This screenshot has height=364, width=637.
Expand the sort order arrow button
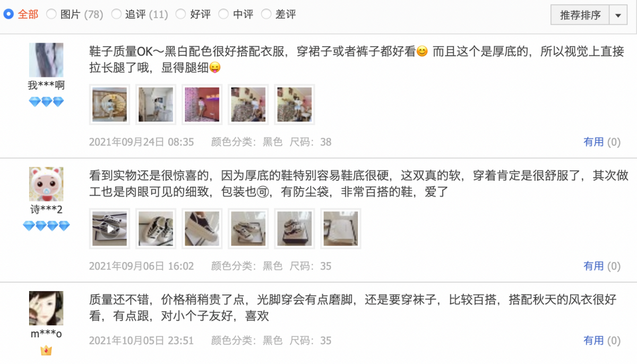(618, 15)
